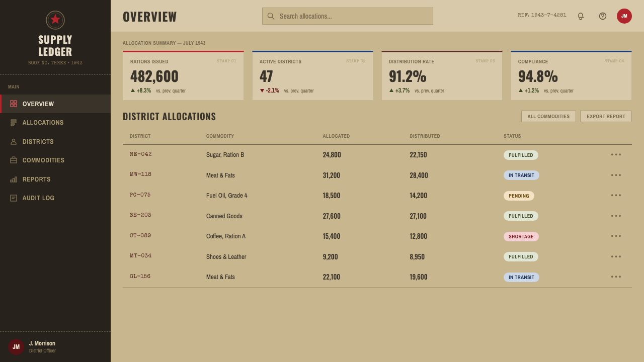
Task: Open the Active Districts summary card
Action: [312, 75]
